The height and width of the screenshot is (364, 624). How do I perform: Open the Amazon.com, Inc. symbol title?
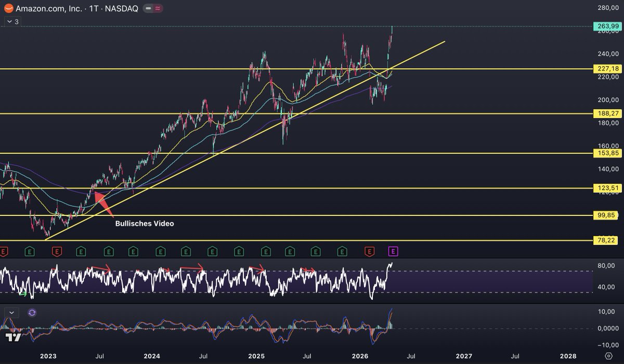(48, 9)
